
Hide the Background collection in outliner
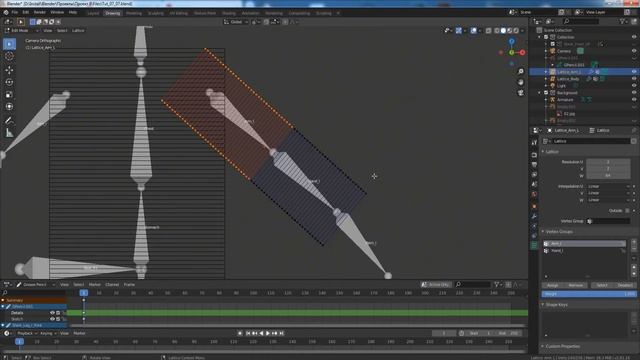tap(634, 93)
